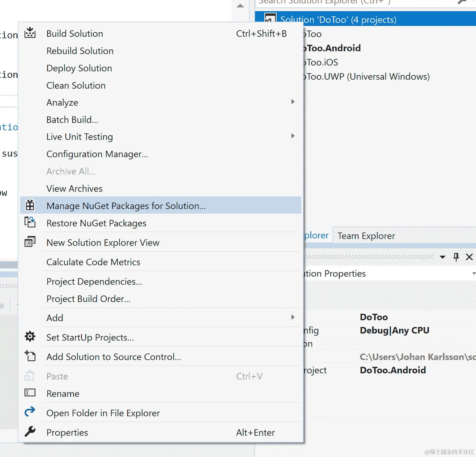Click the Build Solution icon
The image size is (476, 457).
click(30, 33)
